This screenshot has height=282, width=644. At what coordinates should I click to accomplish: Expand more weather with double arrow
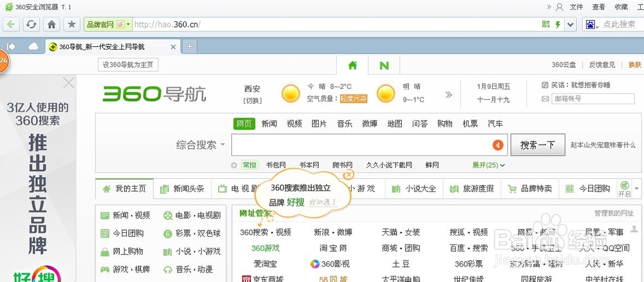[x=448, y=95]
